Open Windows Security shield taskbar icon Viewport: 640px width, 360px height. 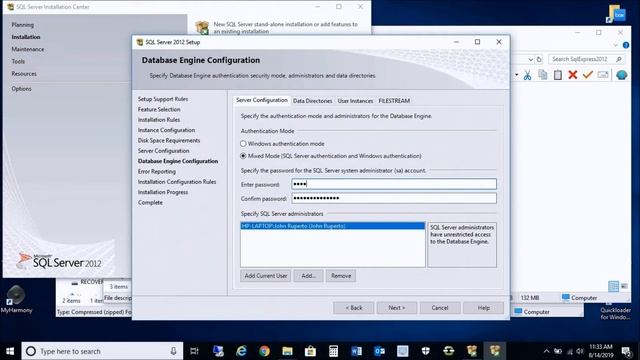pos(426,351)
